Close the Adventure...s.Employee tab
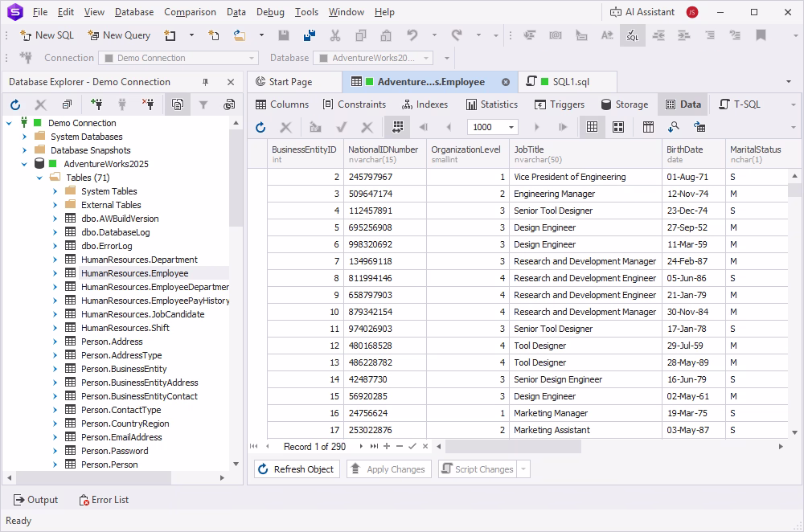Viewport: 804px width, 532px height. (506, 82)
